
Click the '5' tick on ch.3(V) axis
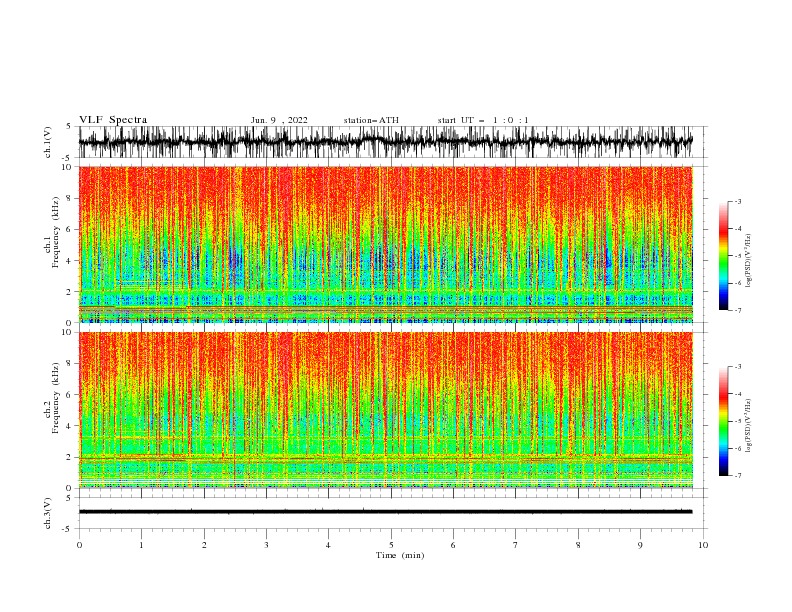point(69,497)
